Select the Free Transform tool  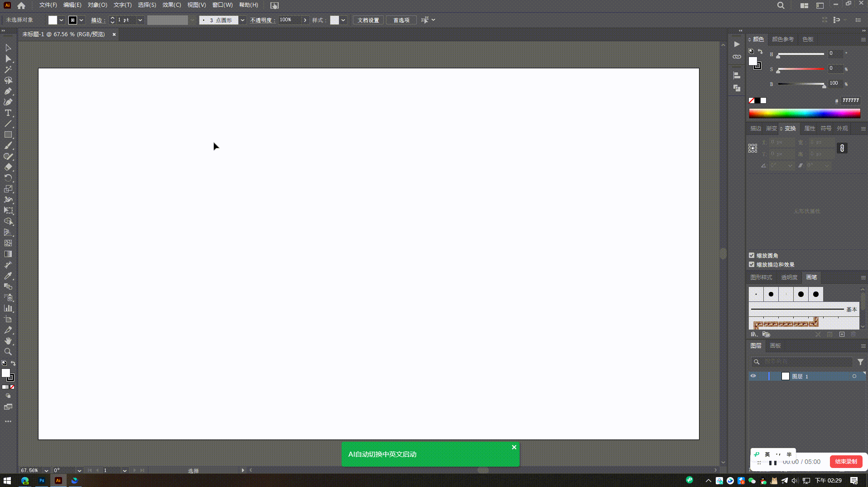pyautogui.click(x=8, y=210)
